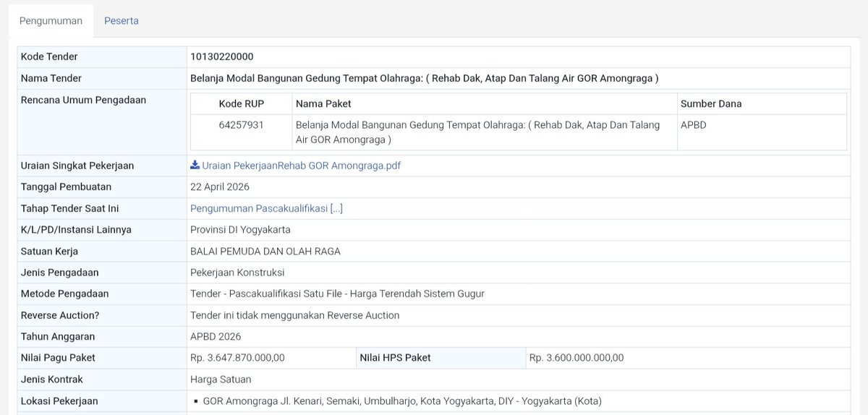The height and width of the screenshot is (415, 868).
Task: Click BALAI PEMUDA DAN OLAH RAGA
Action: (x=265, y=252)
